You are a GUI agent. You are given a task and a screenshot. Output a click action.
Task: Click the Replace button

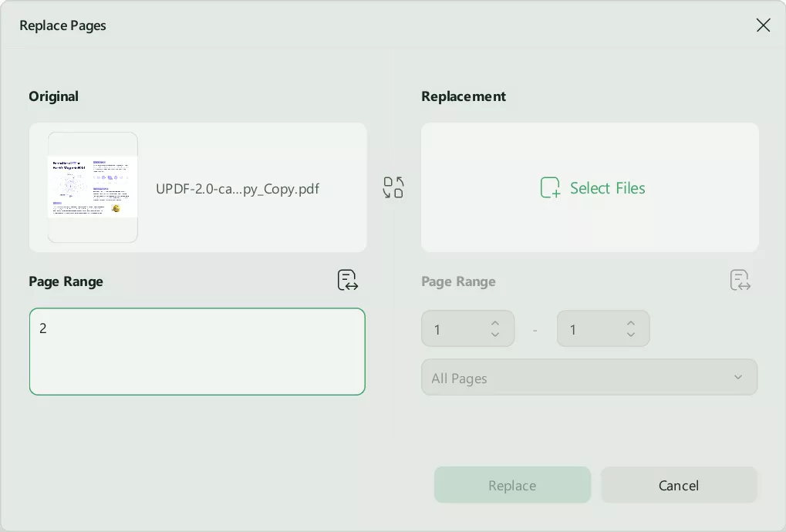click(x=511, y=485)
